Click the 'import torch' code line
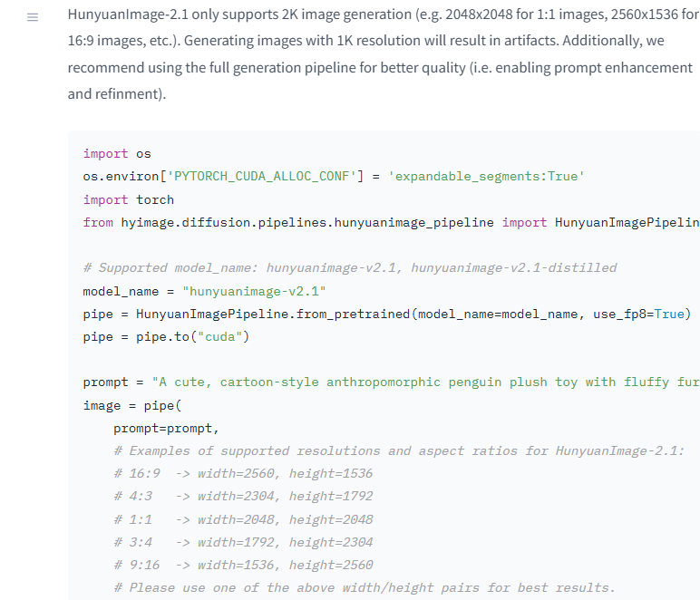This screenshot has width=700, height=600. tap(129, 200)
